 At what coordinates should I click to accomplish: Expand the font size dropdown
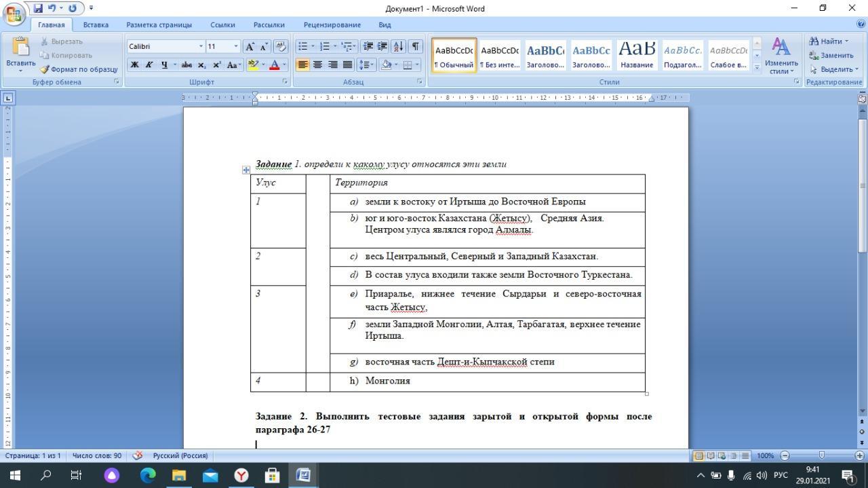[x=236, y=46]
